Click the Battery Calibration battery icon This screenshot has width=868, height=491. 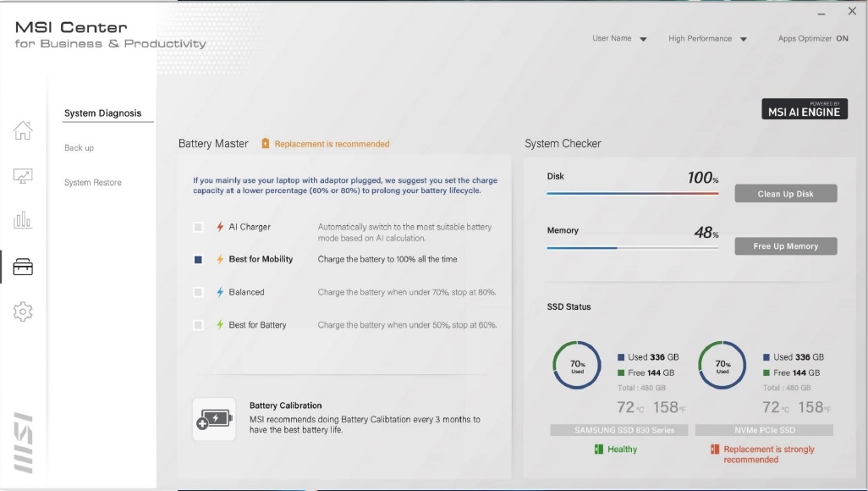(x=214, y=420)
